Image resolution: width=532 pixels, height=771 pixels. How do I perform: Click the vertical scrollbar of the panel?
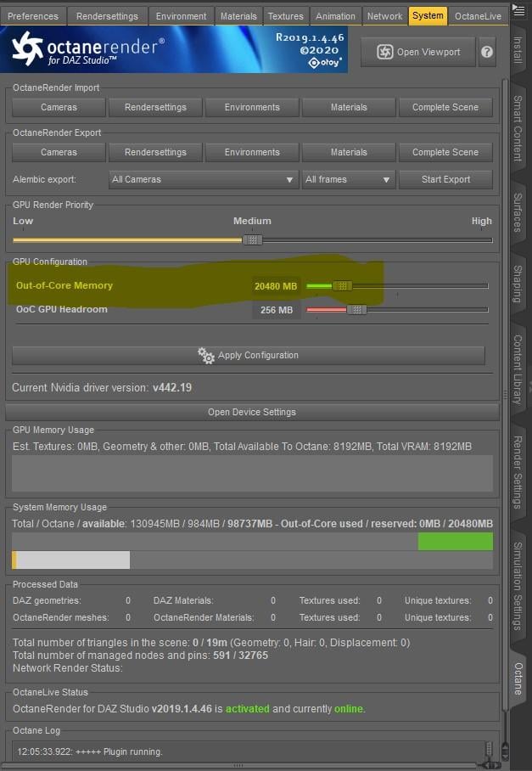pos(505,393)
